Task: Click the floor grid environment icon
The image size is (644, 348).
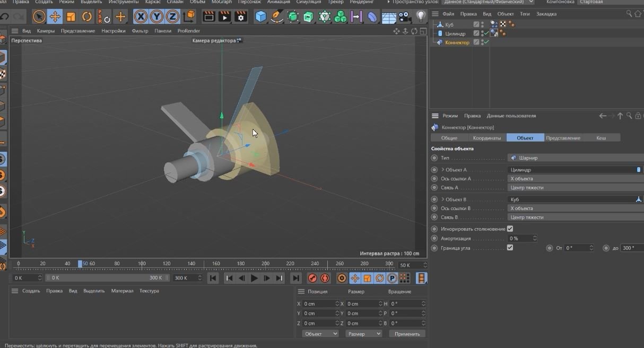Action: click(x=389, y=17)
